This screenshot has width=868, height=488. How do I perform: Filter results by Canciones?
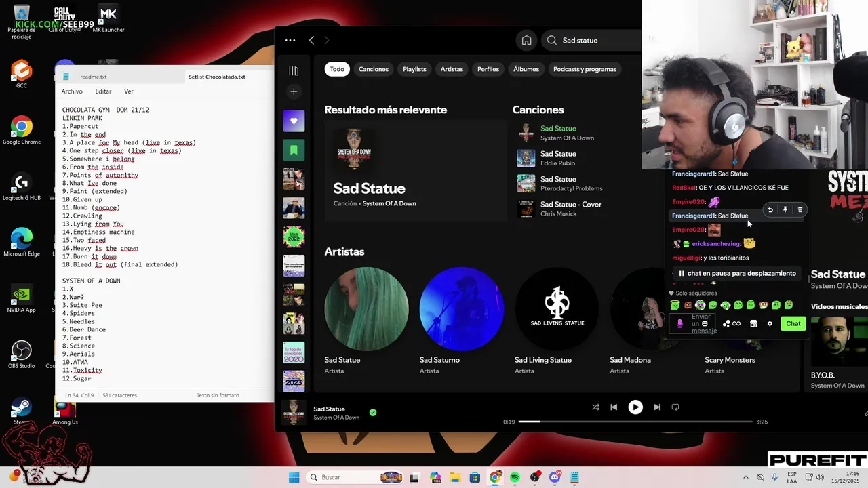click(x=374, y=69)
